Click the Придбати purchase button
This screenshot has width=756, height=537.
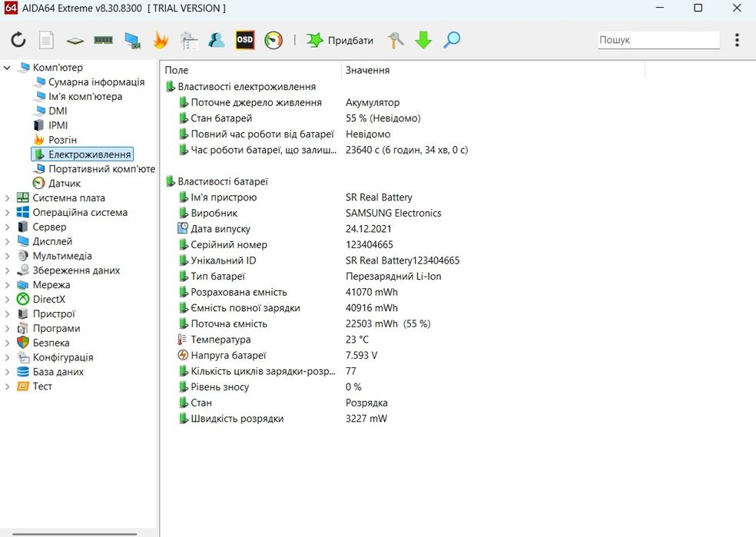(x=340, y=41)
